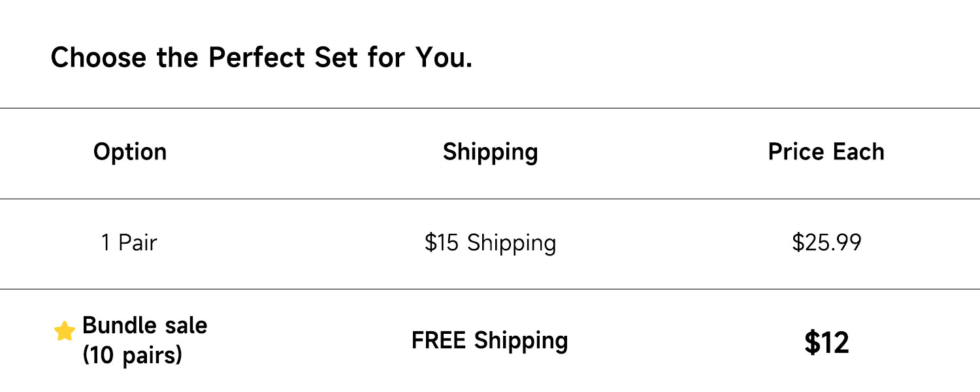
Task: Click the yellow star icon
Action: (x=64, y=331)
